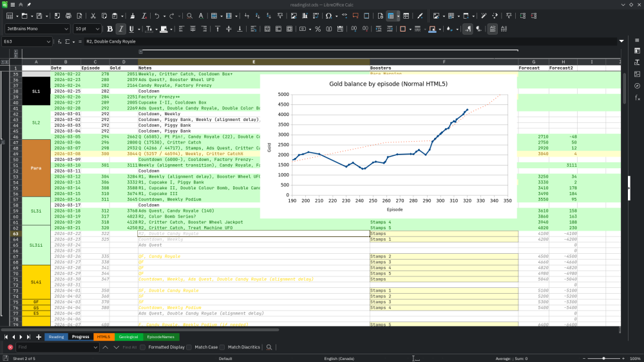644x362 pixels.
Task: Toggle Right-To-Left text direction
Action: [x=479, y=29]
